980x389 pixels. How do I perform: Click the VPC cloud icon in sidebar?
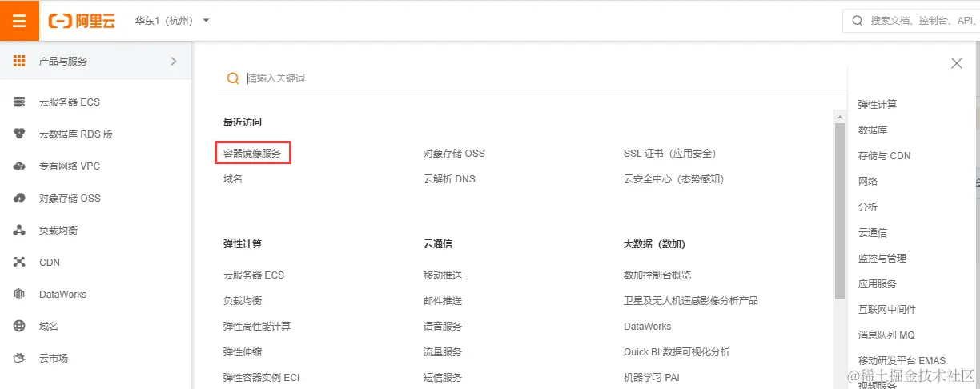click(19, 166)
